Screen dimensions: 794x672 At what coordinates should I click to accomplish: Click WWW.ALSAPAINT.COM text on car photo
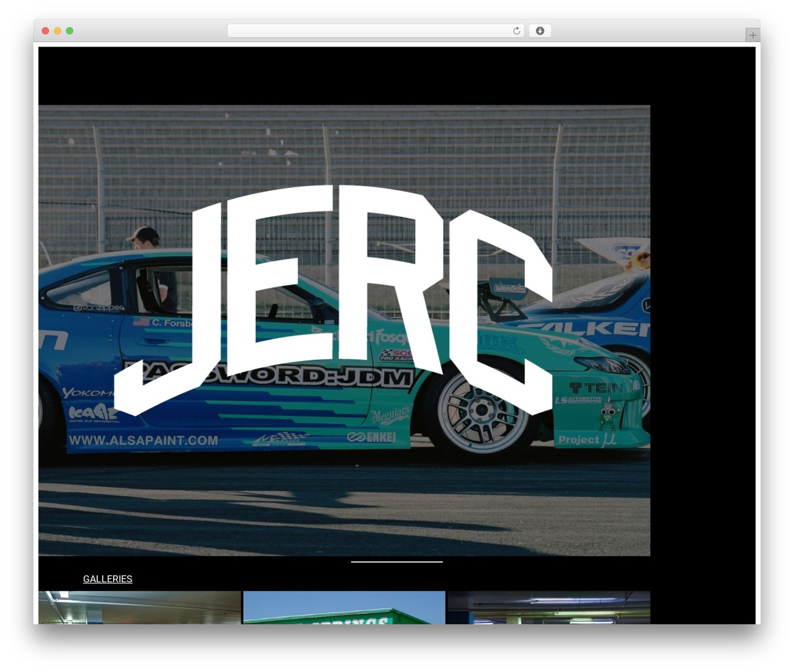pos(143,441)
